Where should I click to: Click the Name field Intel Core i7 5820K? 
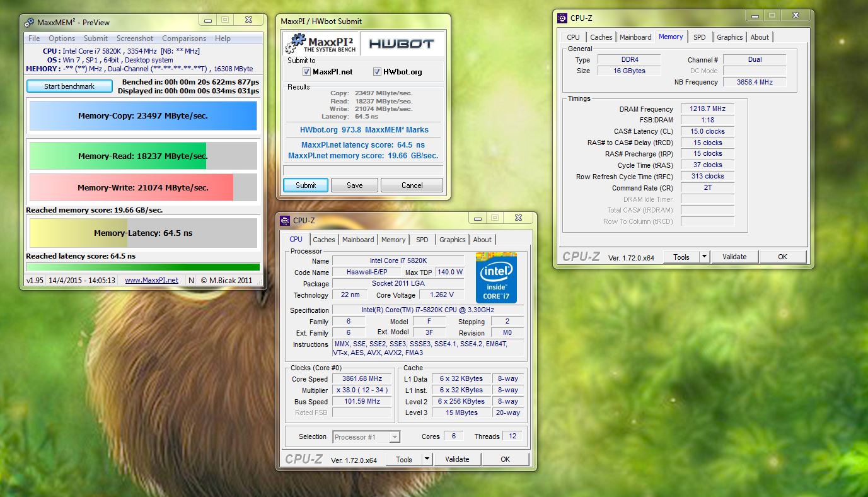398,261
